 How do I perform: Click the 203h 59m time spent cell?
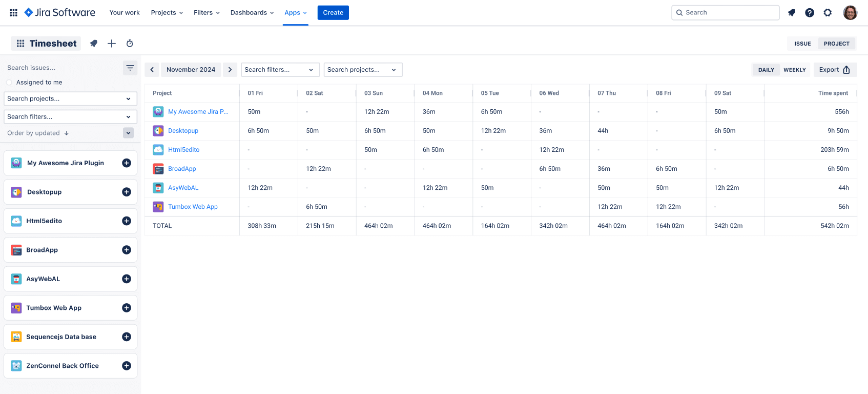(834, 150)
